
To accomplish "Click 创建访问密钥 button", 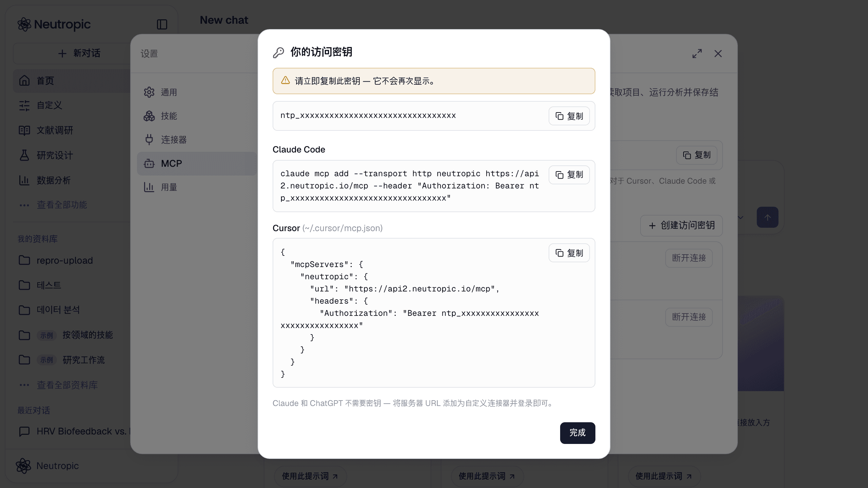I will [682, 225].
